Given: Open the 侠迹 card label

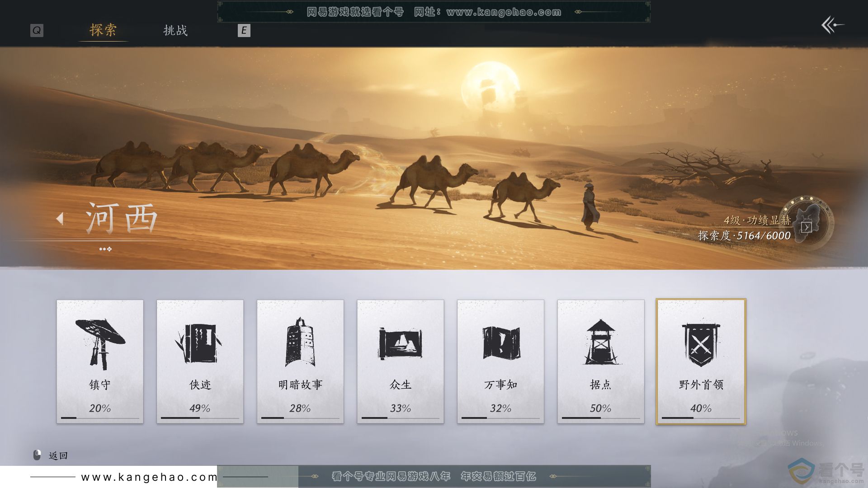Looking at the screenshot, I should coord(200,385).
